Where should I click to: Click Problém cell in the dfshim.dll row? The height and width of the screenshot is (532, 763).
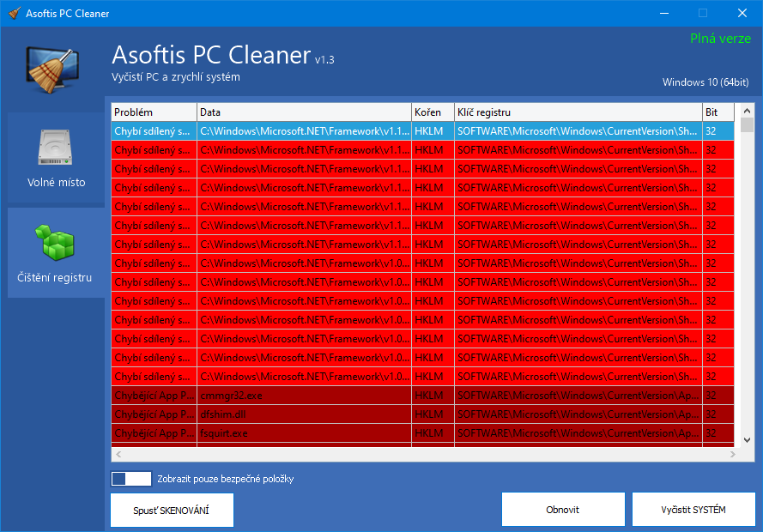(x=154, y=414)
